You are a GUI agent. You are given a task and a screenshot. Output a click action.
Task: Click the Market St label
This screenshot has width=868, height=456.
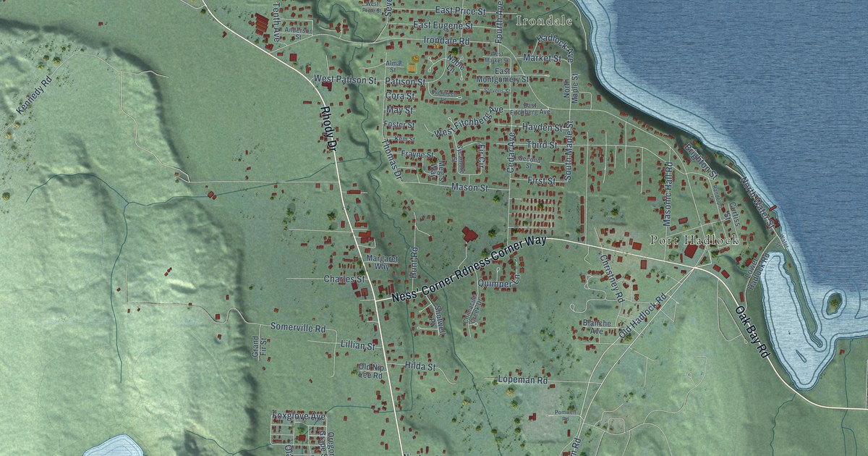point(542,57)
